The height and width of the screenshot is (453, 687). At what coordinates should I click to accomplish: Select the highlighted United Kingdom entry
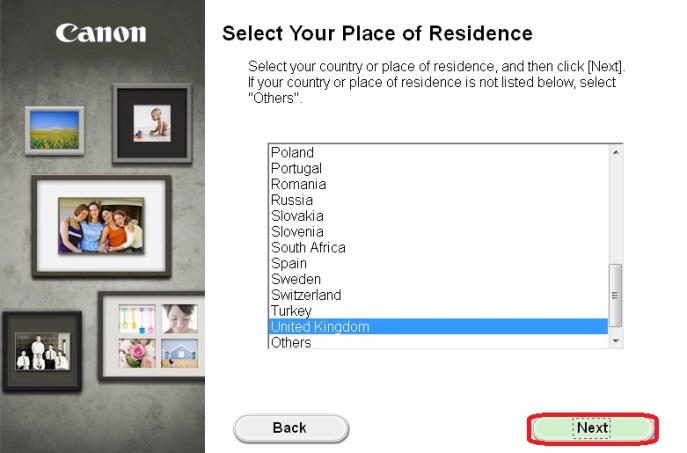[x=320, y=327]
